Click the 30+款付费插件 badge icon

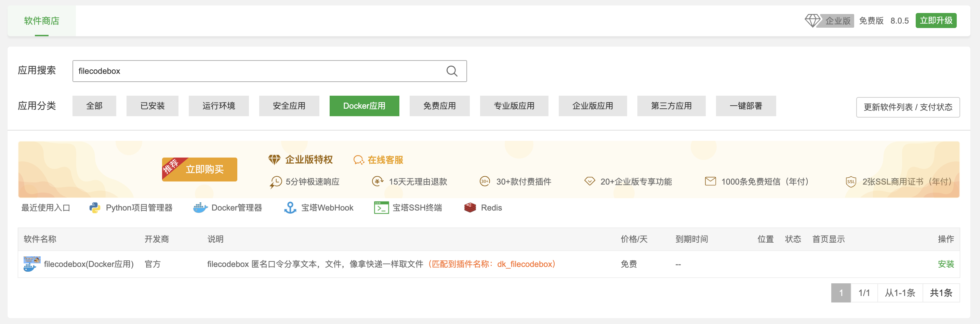(485, 181)
